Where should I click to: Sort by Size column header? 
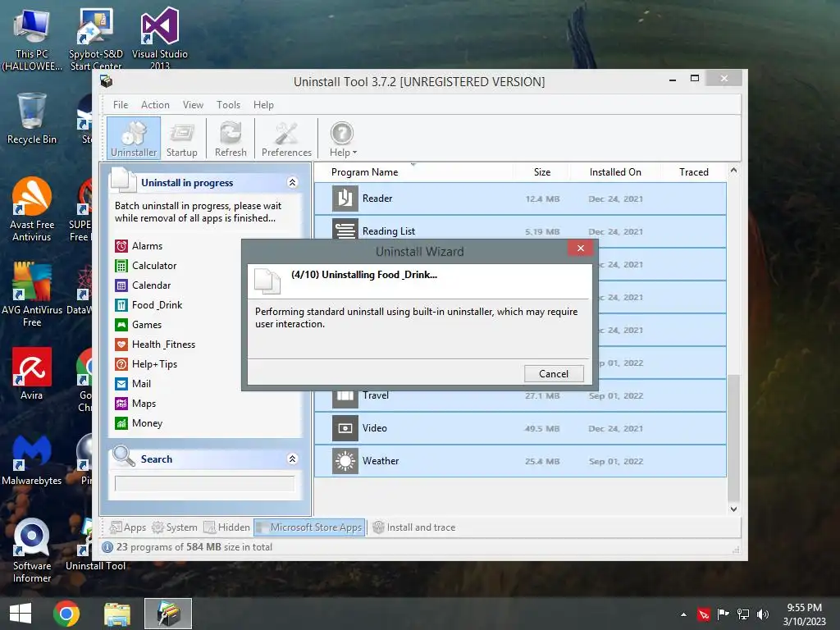pyautogui.click(x=541, y=172)
